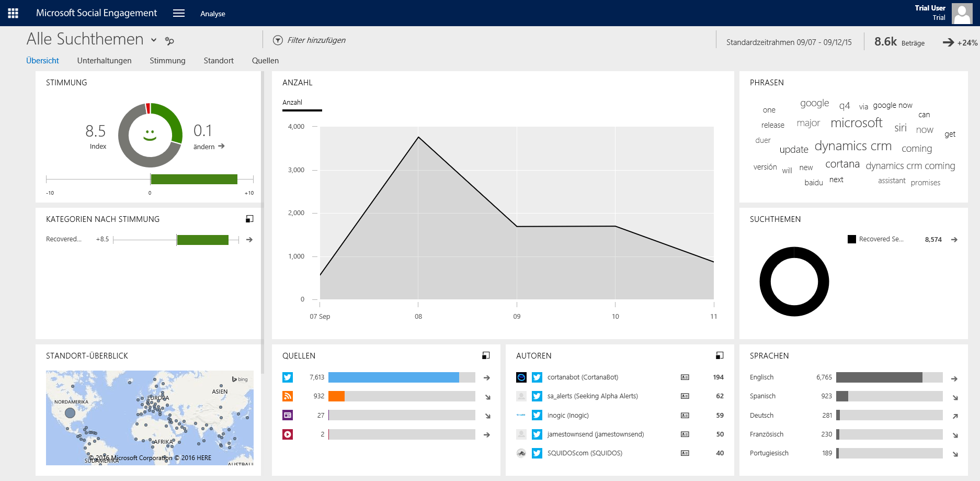Click the 08 date axis marker

coord(418,317)
